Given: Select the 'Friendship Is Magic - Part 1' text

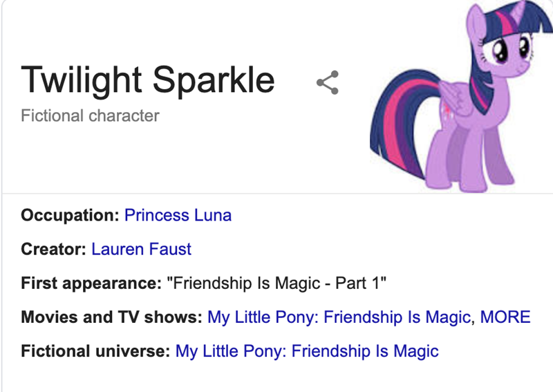Looking at the screenshot, I should tap(277, 283).
